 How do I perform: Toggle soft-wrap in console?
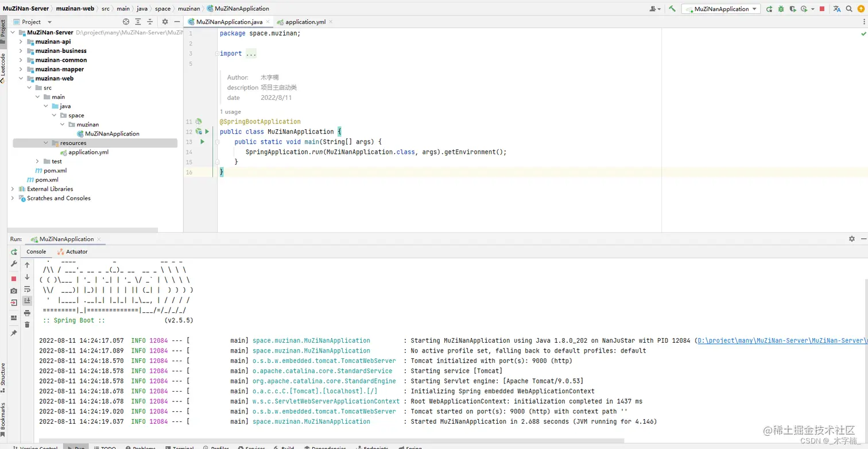click(x=27, y=289)
